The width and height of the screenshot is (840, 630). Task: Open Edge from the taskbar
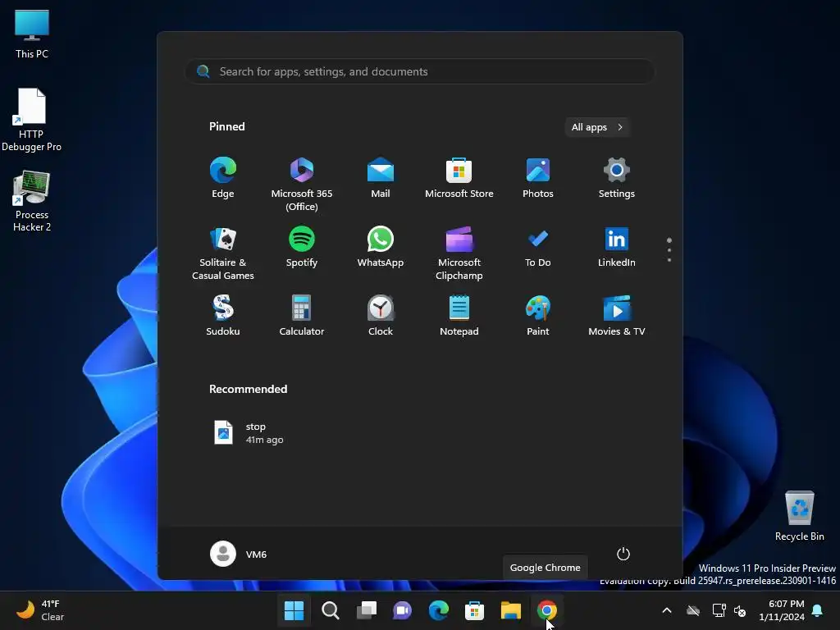438,610
